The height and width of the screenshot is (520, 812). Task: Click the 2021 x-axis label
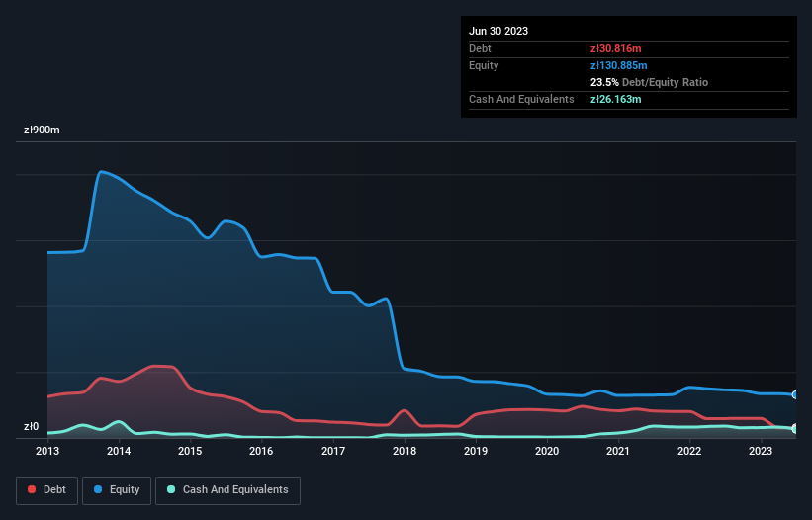pos(618,451)
